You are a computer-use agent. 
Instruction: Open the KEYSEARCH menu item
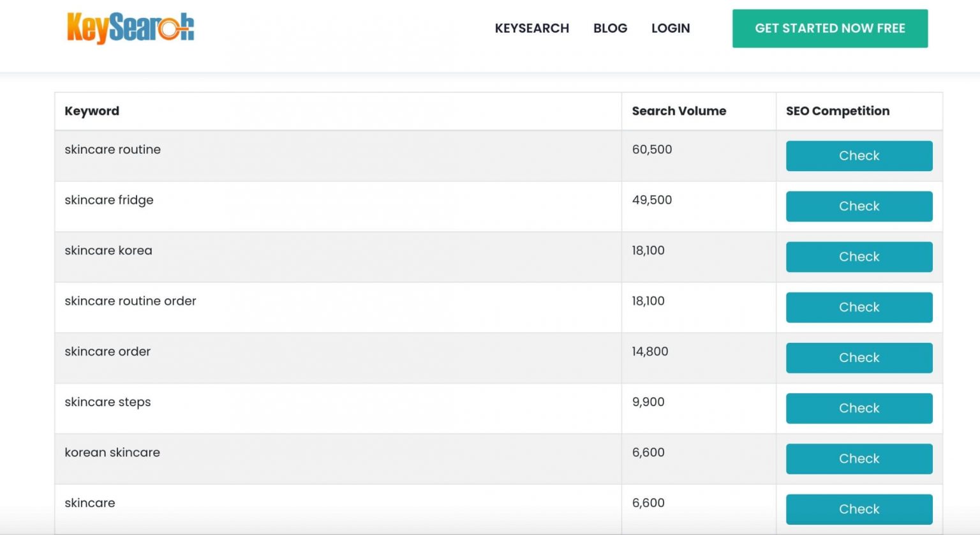pos(531,28)
